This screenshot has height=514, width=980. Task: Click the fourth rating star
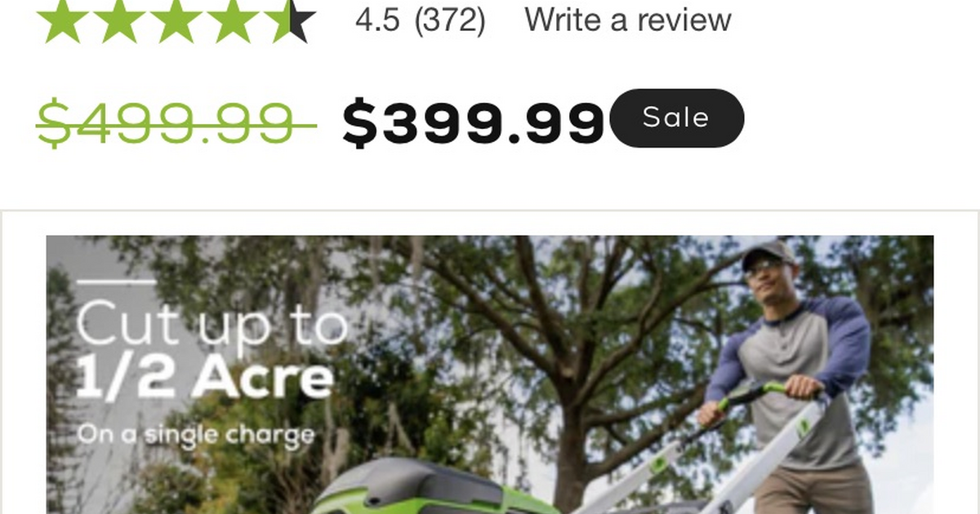(x=234, y=20)
